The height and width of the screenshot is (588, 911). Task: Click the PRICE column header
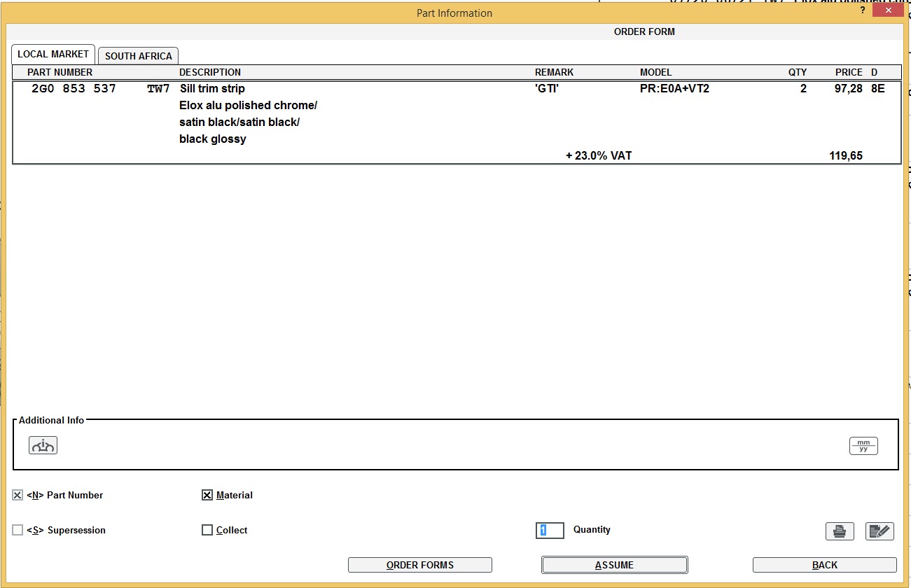click(x=849, y=72)
